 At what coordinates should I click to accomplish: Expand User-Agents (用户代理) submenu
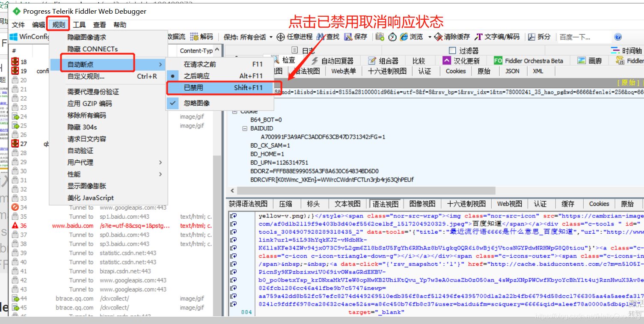pos(108,162)
